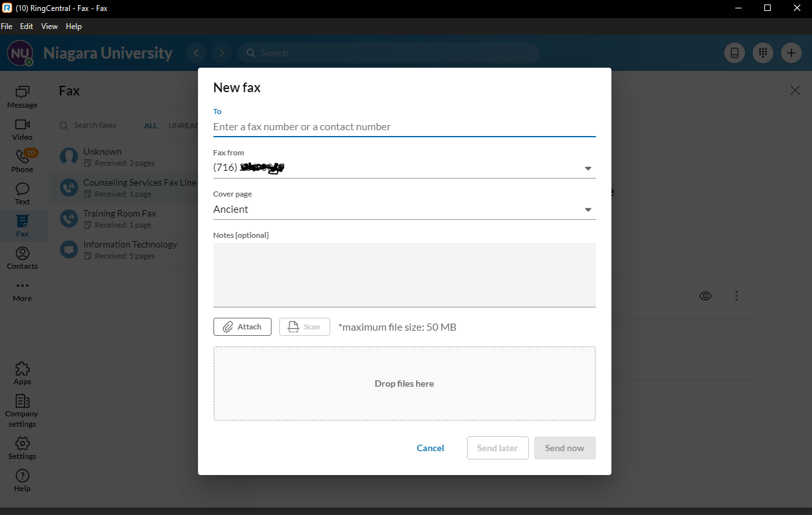
Task: Open the Video section in sidebar
Action: point(23,130)
